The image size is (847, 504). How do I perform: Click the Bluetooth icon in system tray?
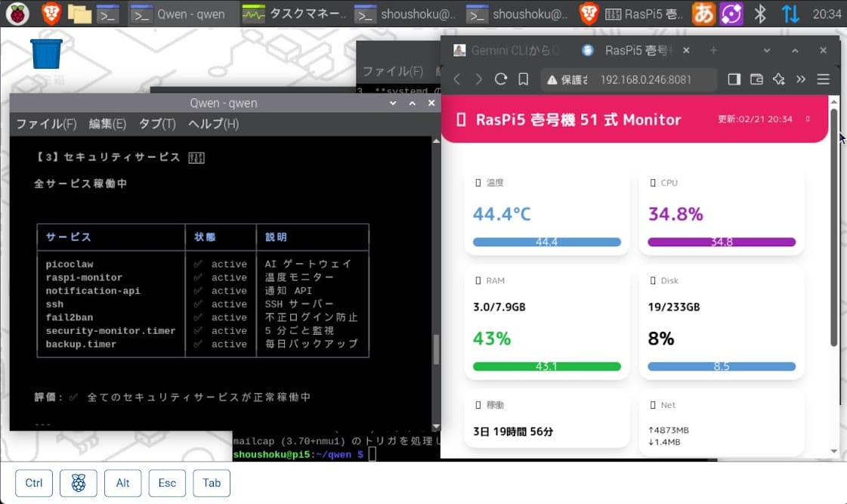tap(762, 14)
